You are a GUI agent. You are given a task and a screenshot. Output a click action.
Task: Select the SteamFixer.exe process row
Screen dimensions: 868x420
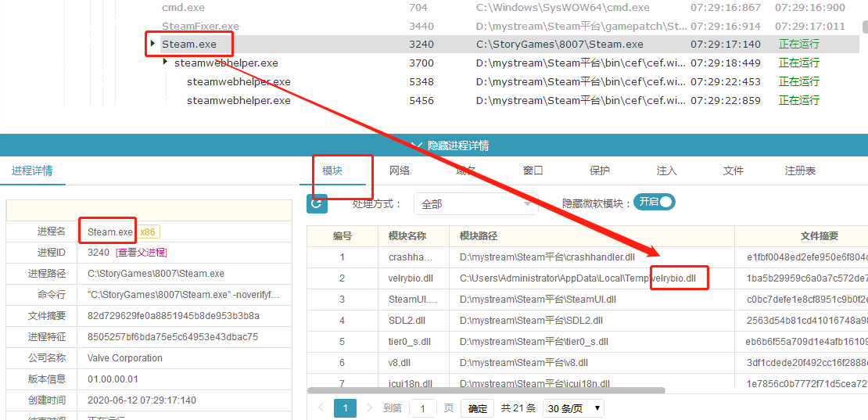click(x=200, y=26)
